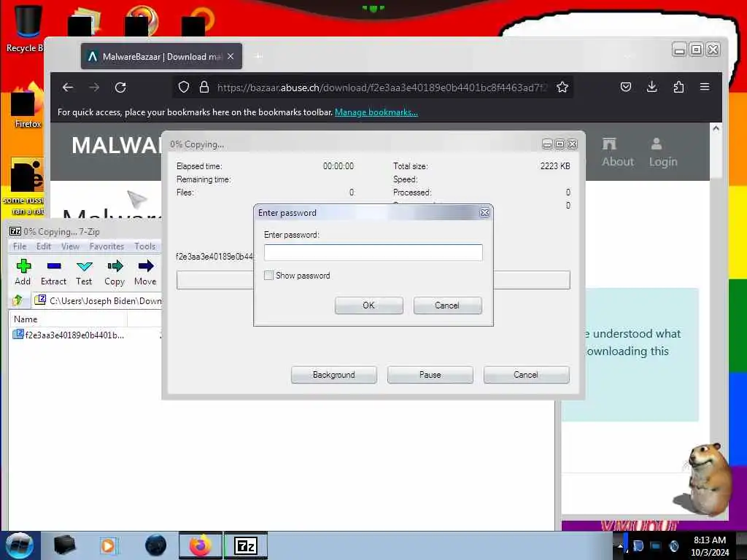Open the 7-Zip View menu
747x560 pixels.
click(70, 246)
